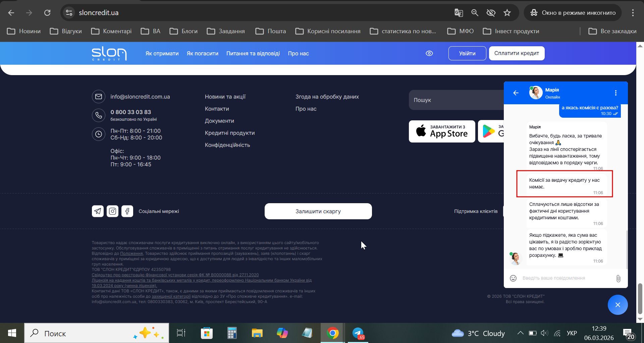Open the Завдання bookmarks folder

(226, 31)
